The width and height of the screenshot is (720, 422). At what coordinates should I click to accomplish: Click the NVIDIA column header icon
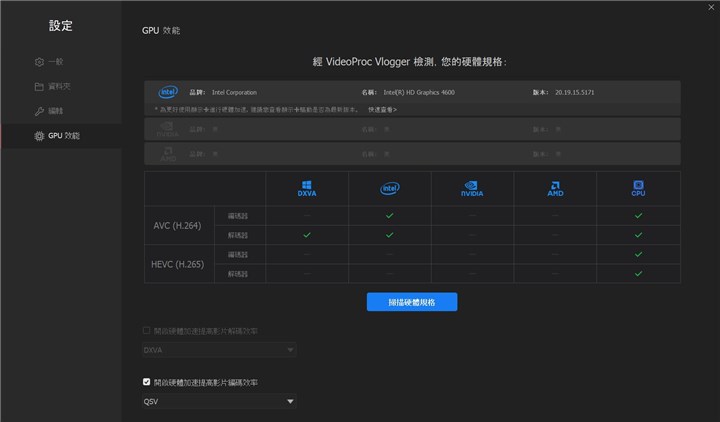coord(472,188)
